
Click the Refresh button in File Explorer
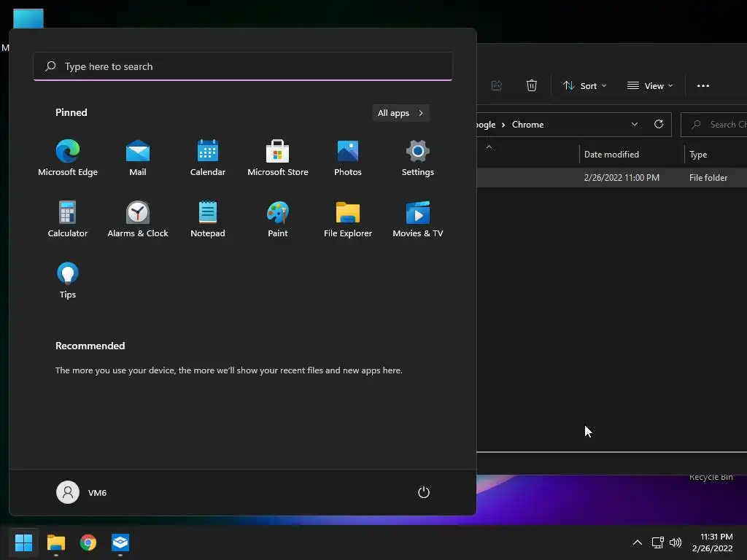(659, 124)
